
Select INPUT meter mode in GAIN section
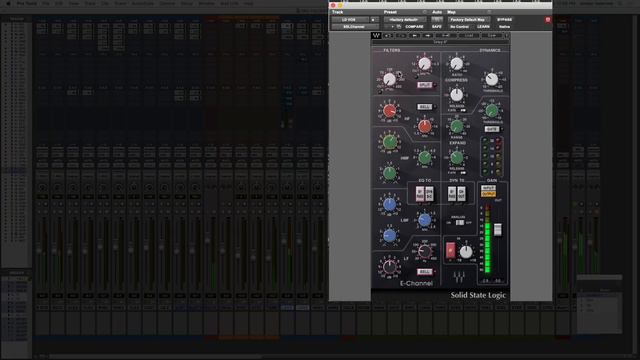488,188
